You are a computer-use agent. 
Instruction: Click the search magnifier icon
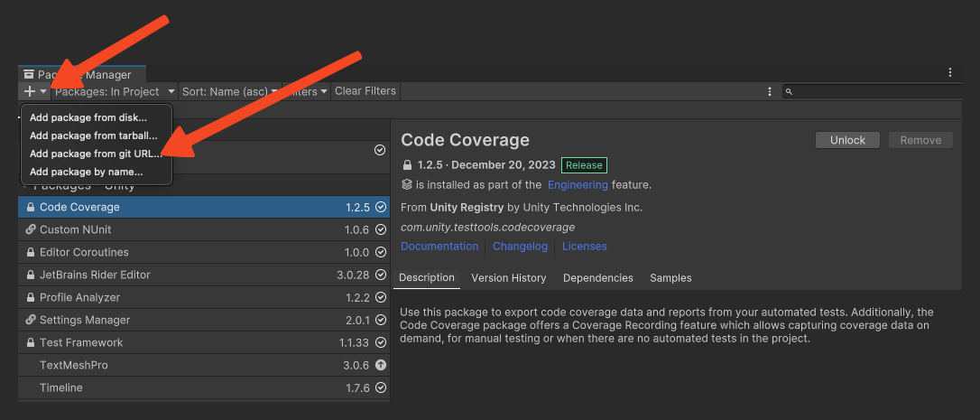point(790,91)
